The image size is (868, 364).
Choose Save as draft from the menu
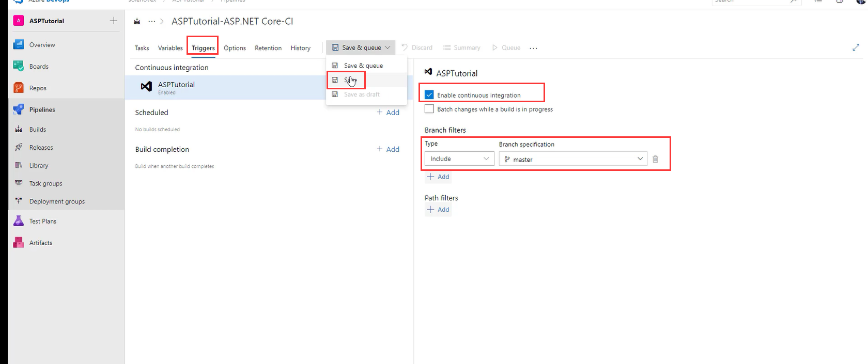[366, 94]
